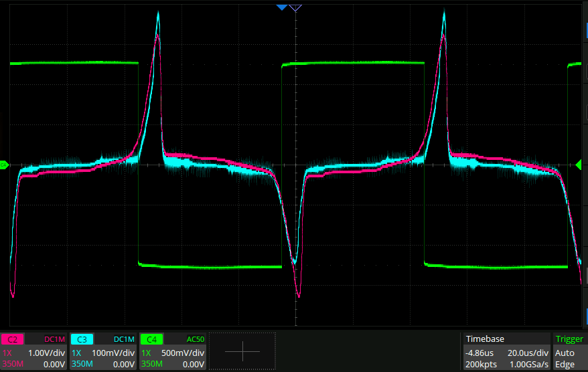Click the C3 350M bandwidth value
Image resolution: width=588 pixels, height=372 pixels.
[x=82, y=364]
